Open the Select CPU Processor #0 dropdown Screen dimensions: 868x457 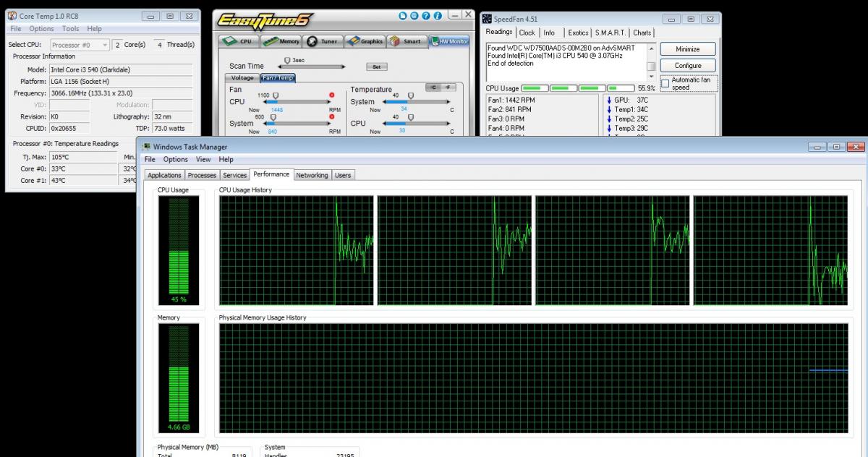(80, 45)
